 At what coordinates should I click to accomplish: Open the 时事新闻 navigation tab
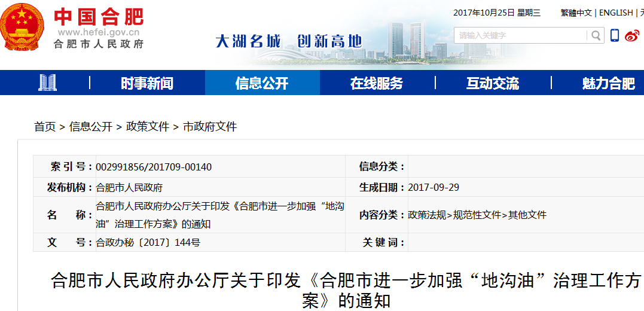click(147, 83)
